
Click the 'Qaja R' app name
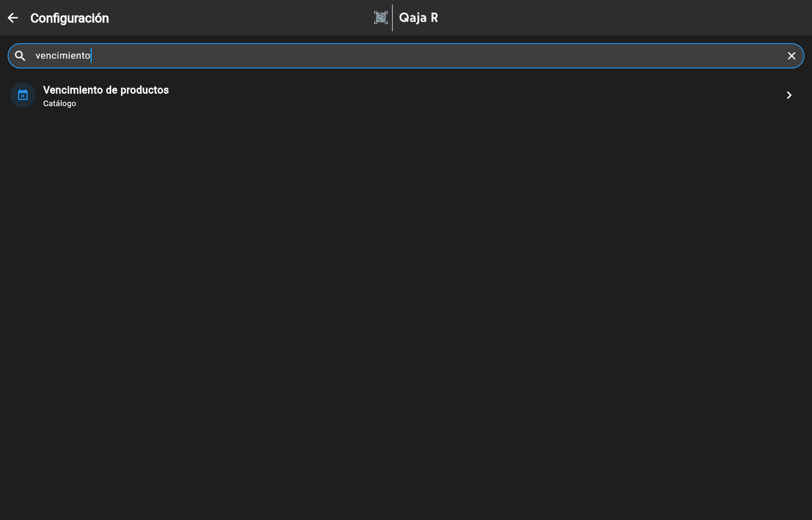coord(418,18)
